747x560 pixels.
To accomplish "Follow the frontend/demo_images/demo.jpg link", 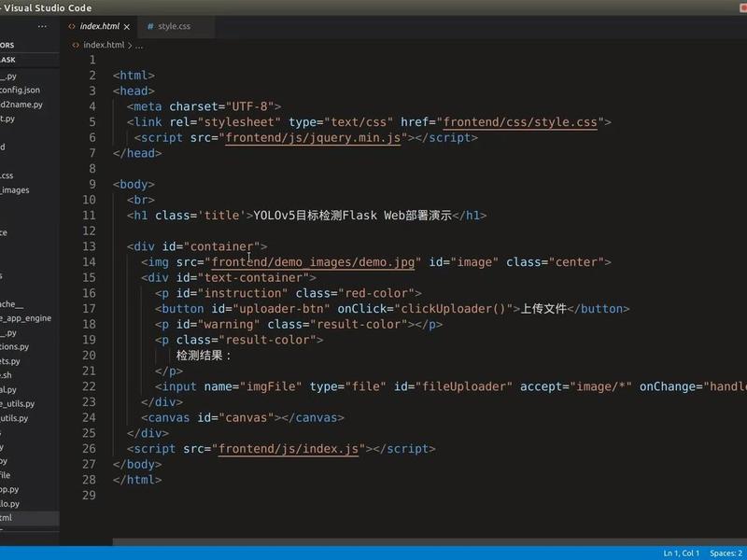I will pyautogui.click(x=313, y=262).
